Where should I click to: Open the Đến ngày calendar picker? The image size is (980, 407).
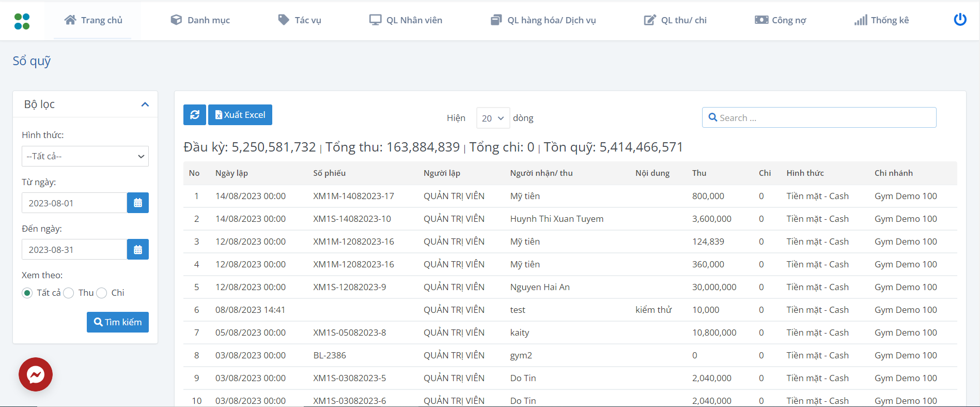(x=138, y=249)
